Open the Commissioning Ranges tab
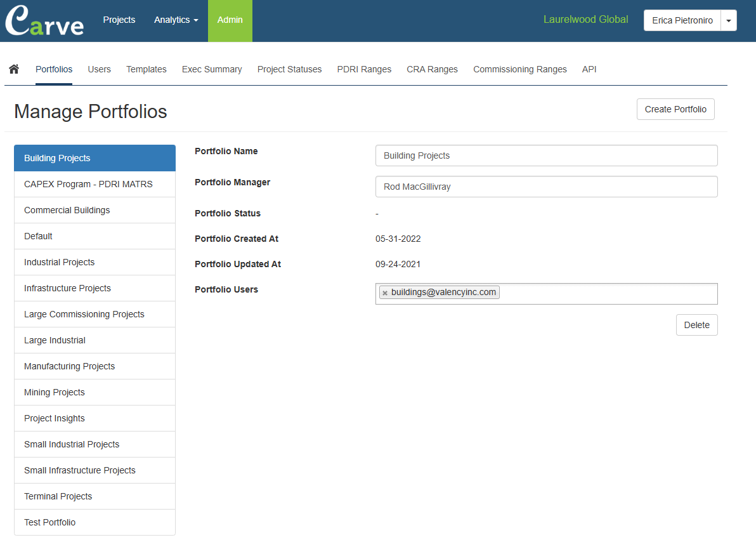 (519, 69)
